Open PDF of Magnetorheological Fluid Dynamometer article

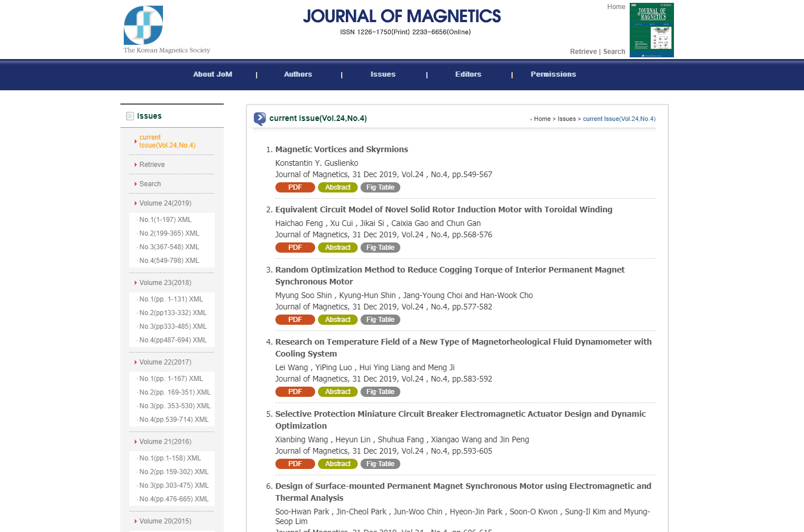pos(295,392)
